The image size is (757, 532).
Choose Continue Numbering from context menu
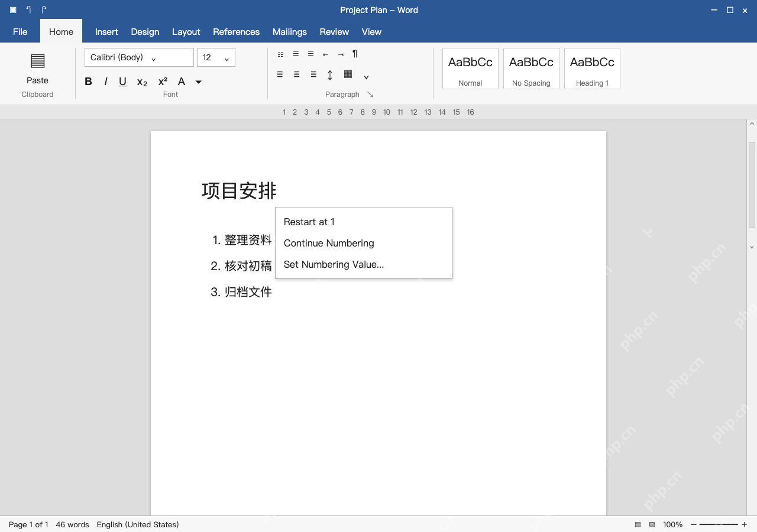pos(364,243)
